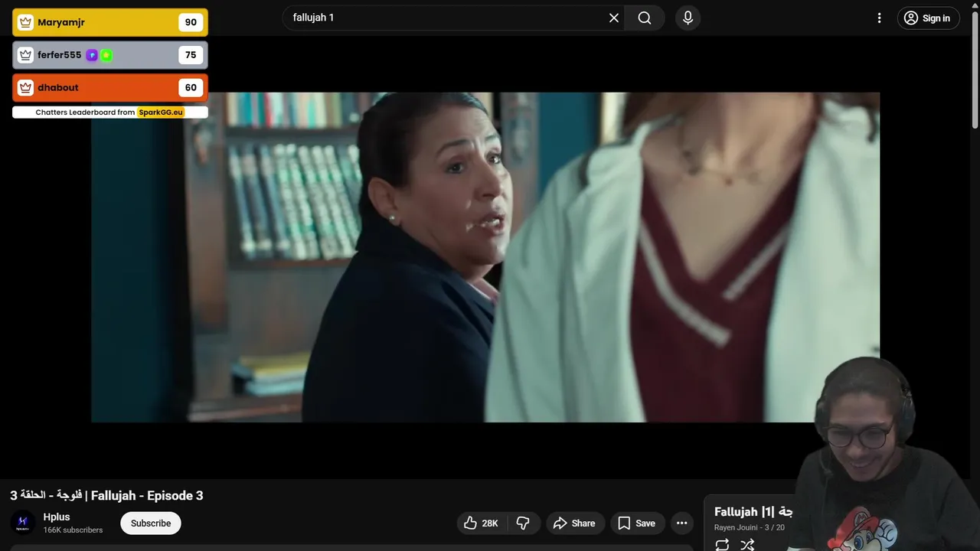Open the Hplus channel name link
This screenshot has height=551, width=980.
coord(57,517)
